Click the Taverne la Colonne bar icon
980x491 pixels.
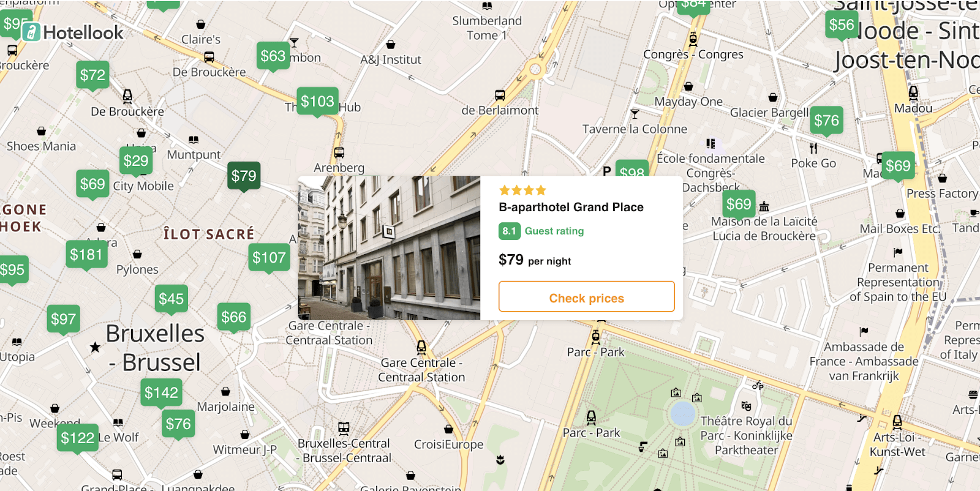point(635,114)
